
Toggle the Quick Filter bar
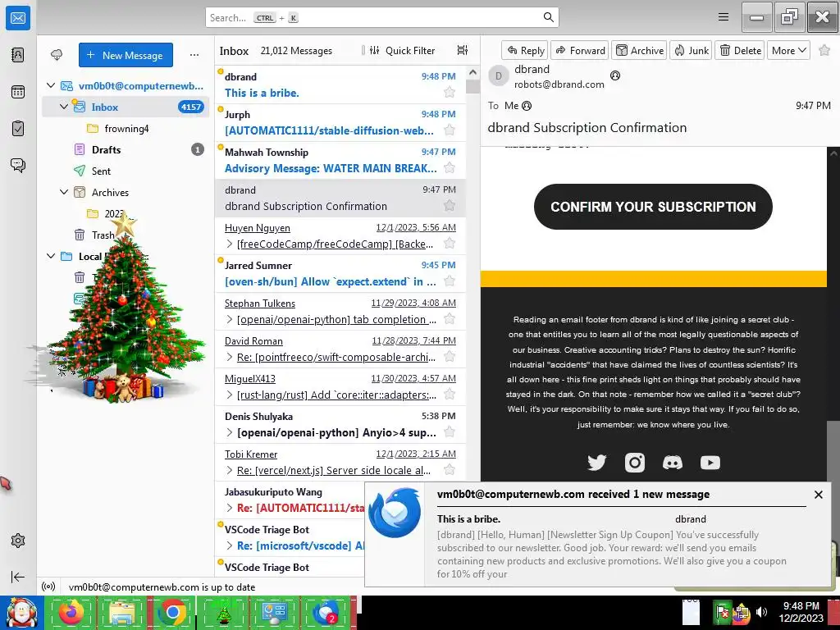coord(402,50)
